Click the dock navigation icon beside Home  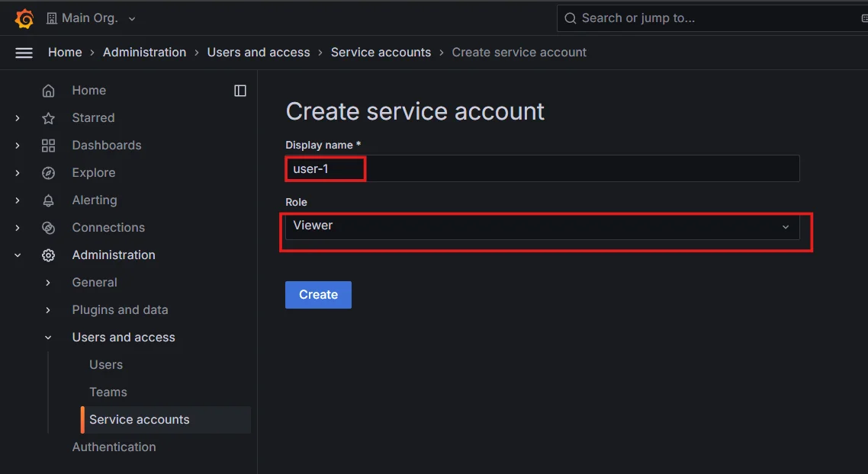[240, 90]
